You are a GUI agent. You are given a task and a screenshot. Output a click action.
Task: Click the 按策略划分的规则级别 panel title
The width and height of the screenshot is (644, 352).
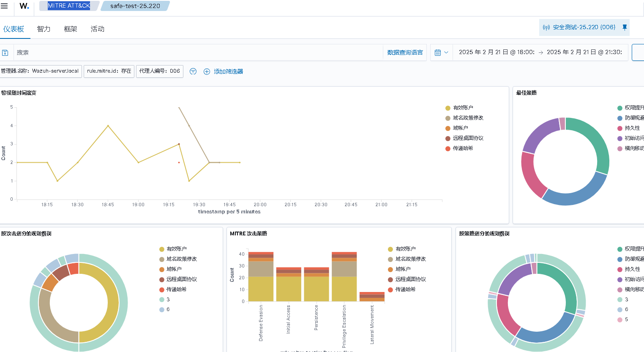[484, 234]
